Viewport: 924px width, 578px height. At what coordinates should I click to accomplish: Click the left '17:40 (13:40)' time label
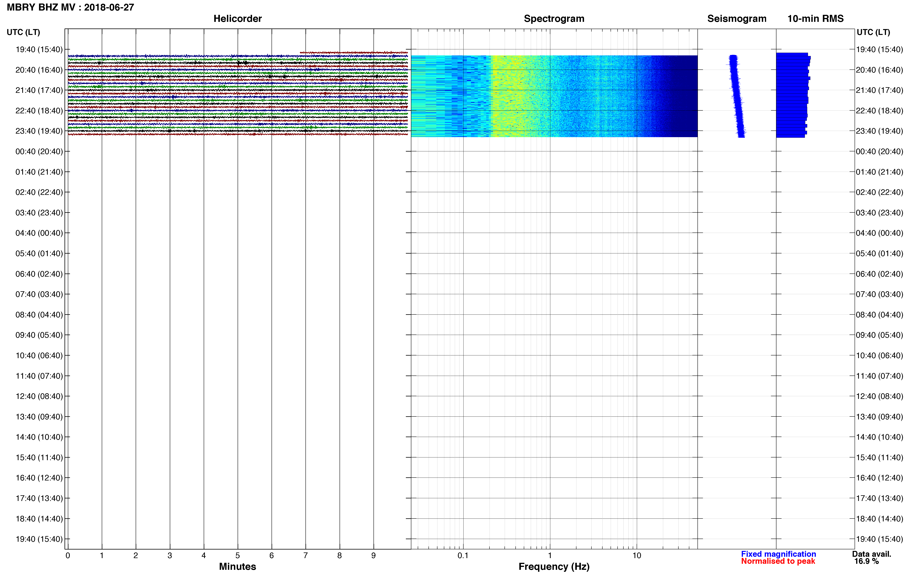(39, 498)
